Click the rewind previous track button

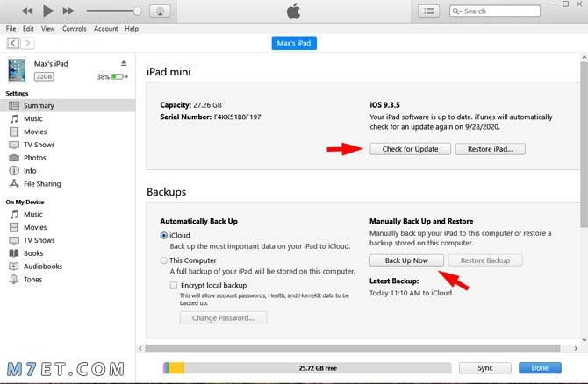[27, 11]
